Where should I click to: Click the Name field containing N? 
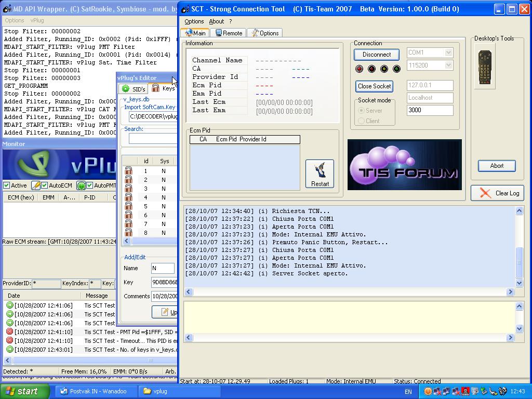pos(163,268)
